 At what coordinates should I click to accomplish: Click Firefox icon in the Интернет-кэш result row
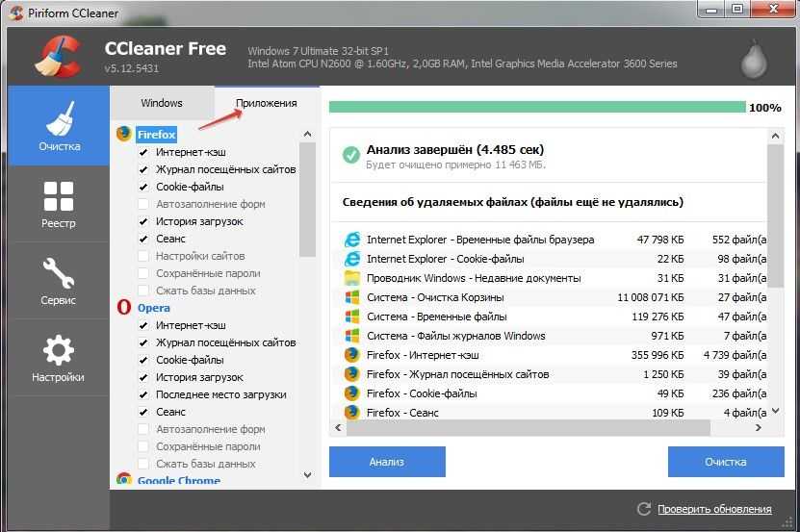(352, 355)
